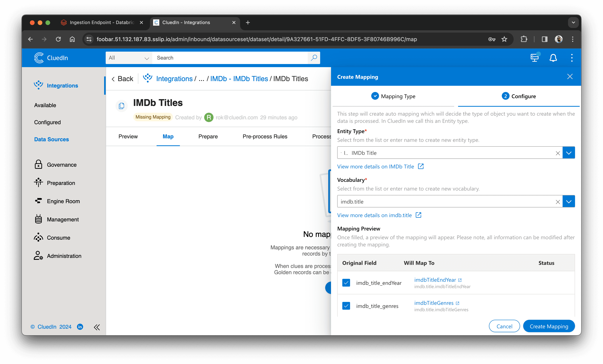Clear the Entity Type selection

pyautogui.click(x=558, y=153)
